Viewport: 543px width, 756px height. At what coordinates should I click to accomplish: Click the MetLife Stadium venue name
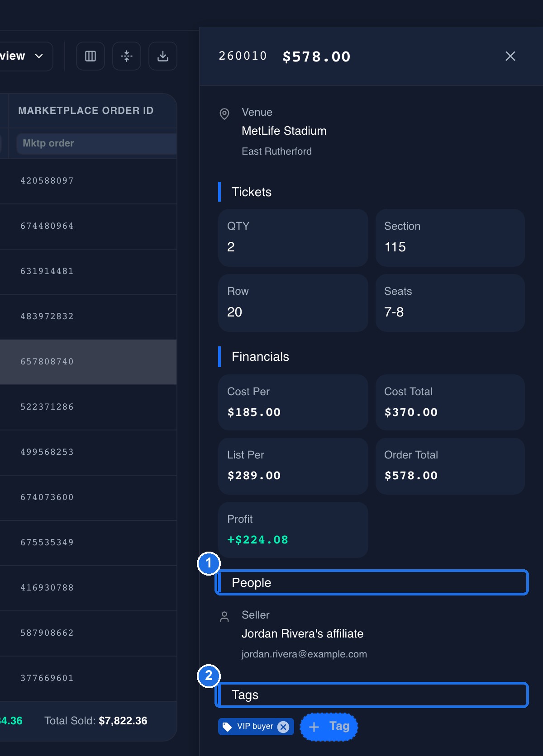coord(284,131)
